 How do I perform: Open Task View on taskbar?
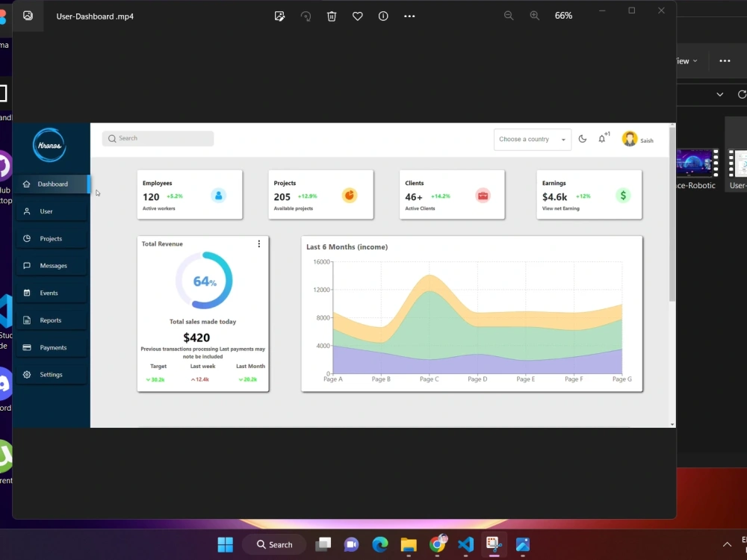pyautogui.click(x=323, y=544)
